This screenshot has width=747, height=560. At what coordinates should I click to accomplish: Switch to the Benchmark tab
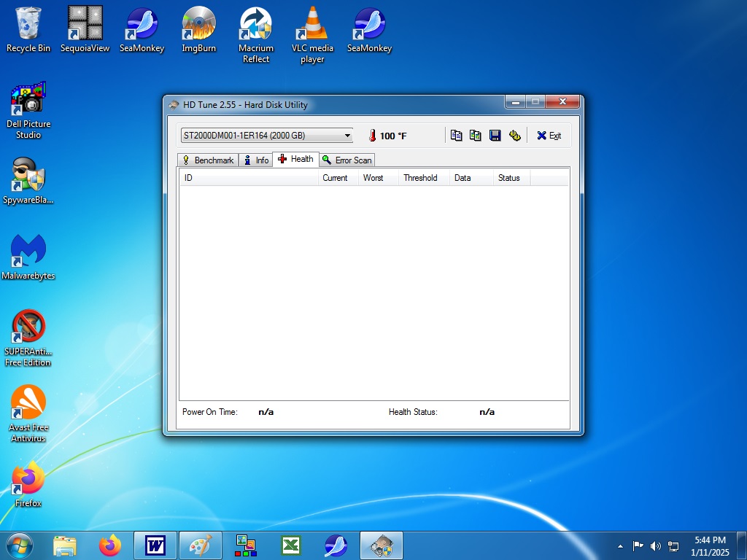pyautogui.click(x=208, y=160)
